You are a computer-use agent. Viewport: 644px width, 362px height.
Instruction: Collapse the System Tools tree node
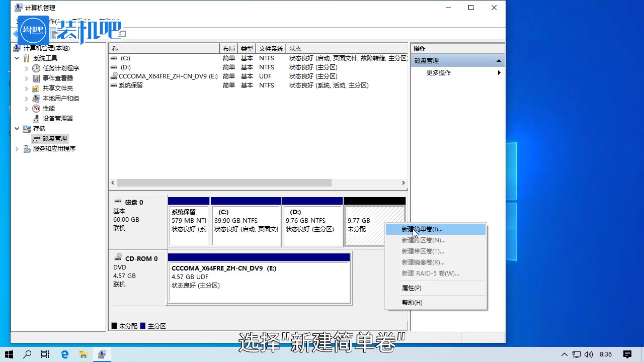pyautogui.click(x=17, y=58)
